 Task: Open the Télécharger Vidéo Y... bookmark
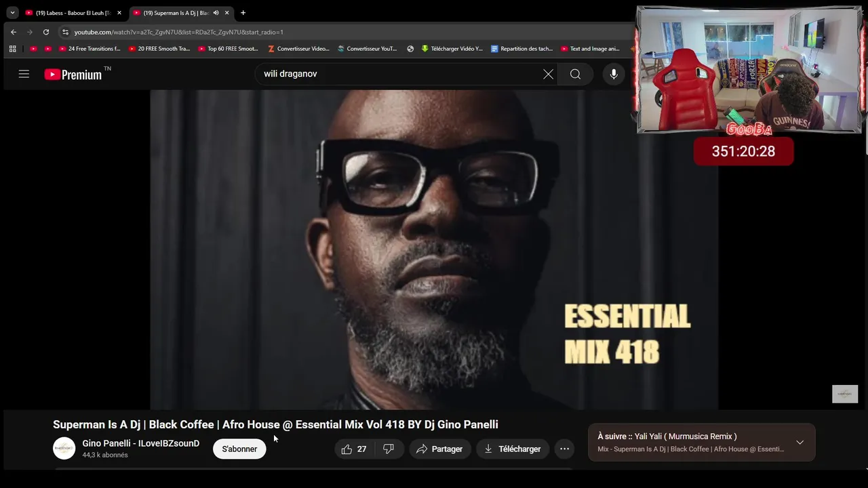(452, 49)
